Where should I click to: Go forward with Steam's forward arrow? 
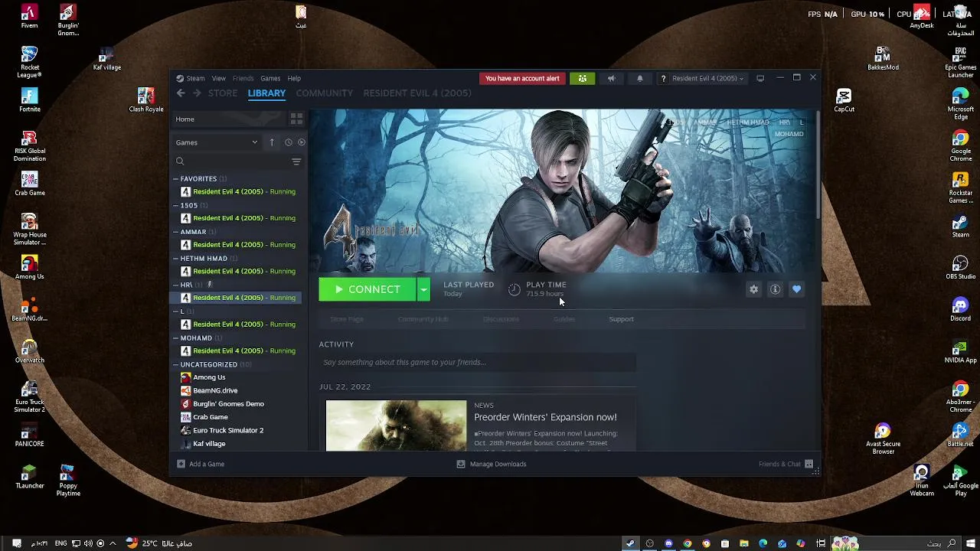coord(197,93)
